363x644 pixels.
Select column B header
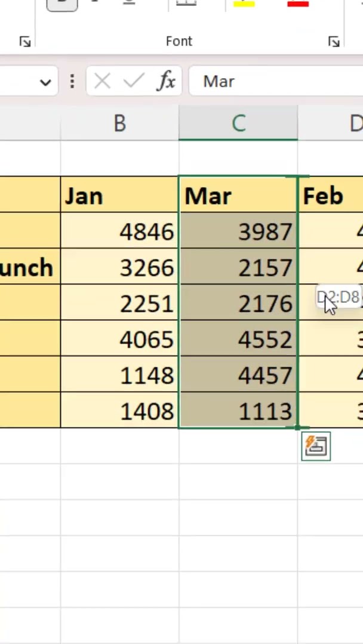[119, 123]
